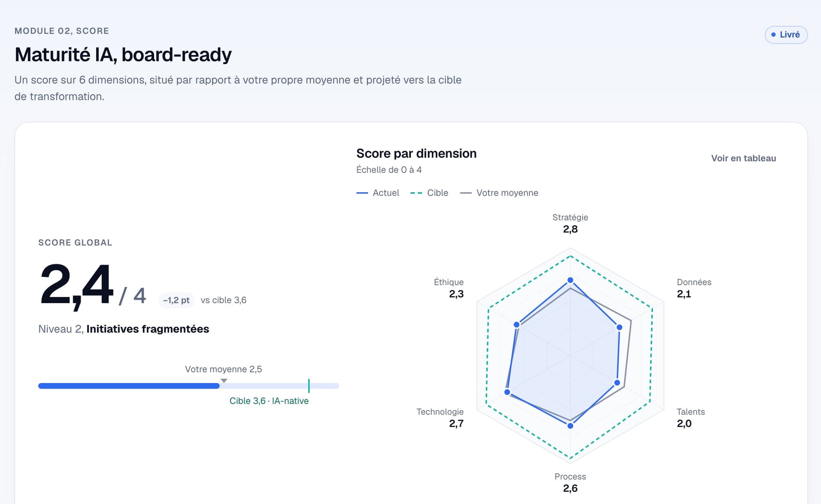Click the 'Éthique' axis label
The image size is (821, 504).
point(449,282)
